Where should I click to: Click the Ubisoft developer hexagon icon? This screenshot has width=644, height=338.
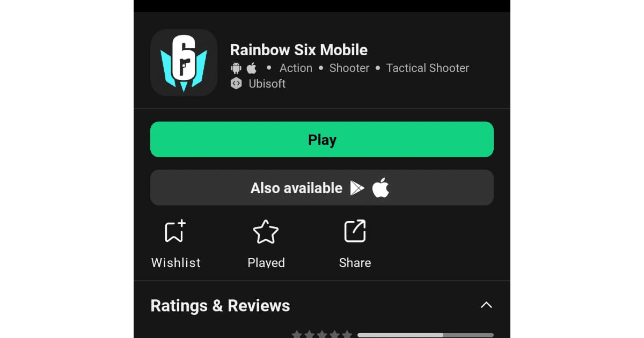[236, 84]
